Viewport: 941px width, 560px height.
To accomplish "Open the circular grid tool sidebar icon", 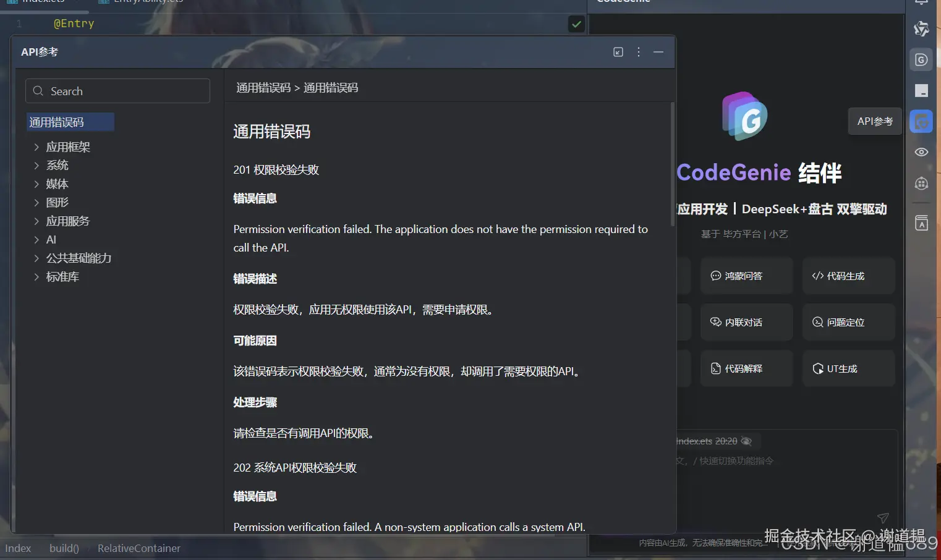I will coord(921,183).
